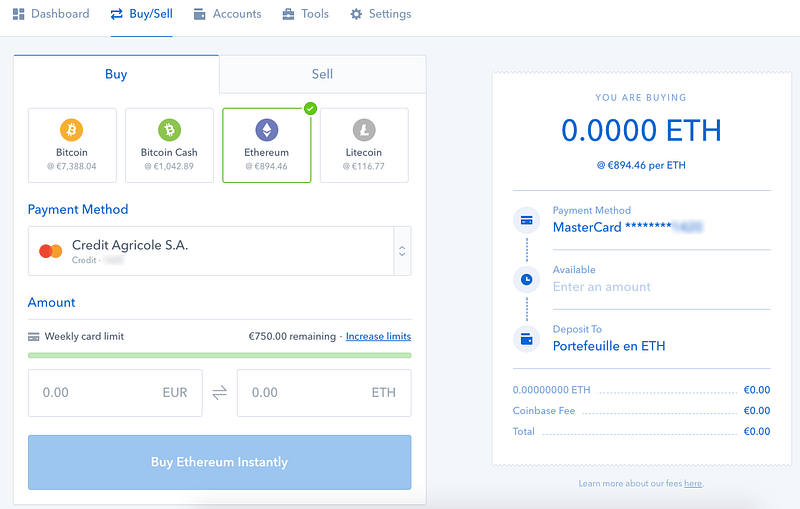Viewport: 800px width, 509px height.
Task: Click '@ €894.46 per ETH' rate text
Action: tap(641, 165)
